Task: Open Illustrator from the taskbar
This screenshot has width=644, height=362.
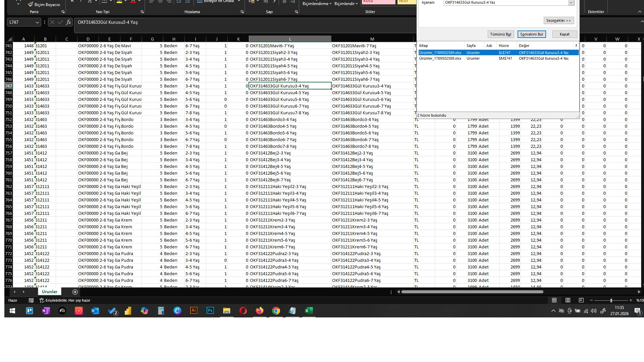Action: pyautogui.click(x=194, y=311)
